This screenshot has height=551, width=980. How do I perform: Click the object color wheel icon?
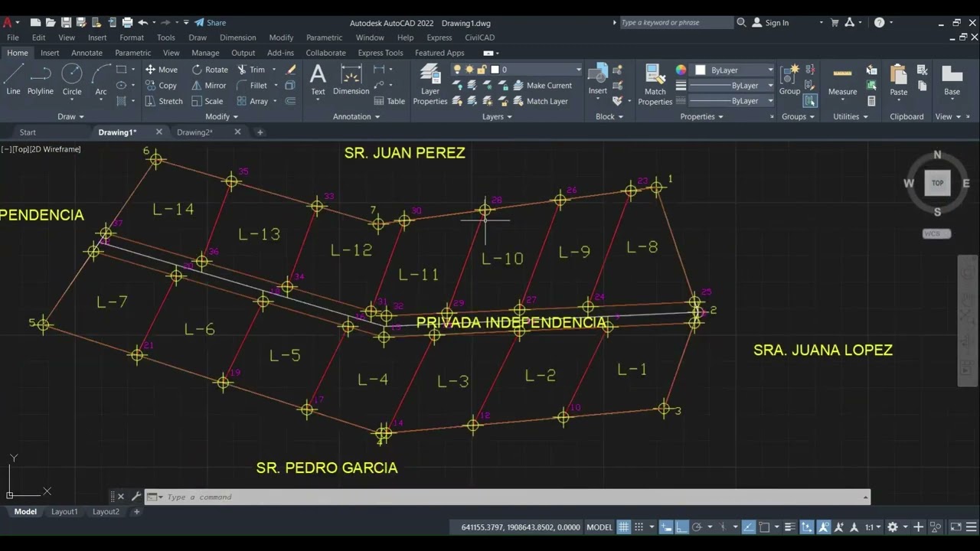681,70
